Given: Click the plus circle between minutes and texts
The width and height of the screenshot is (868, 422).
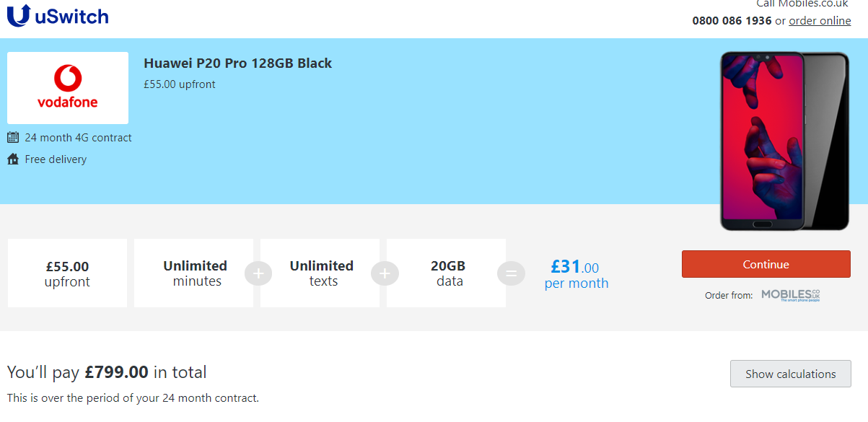Looking at the screenshot, I should pyautogui.click(x=258, y=273).
